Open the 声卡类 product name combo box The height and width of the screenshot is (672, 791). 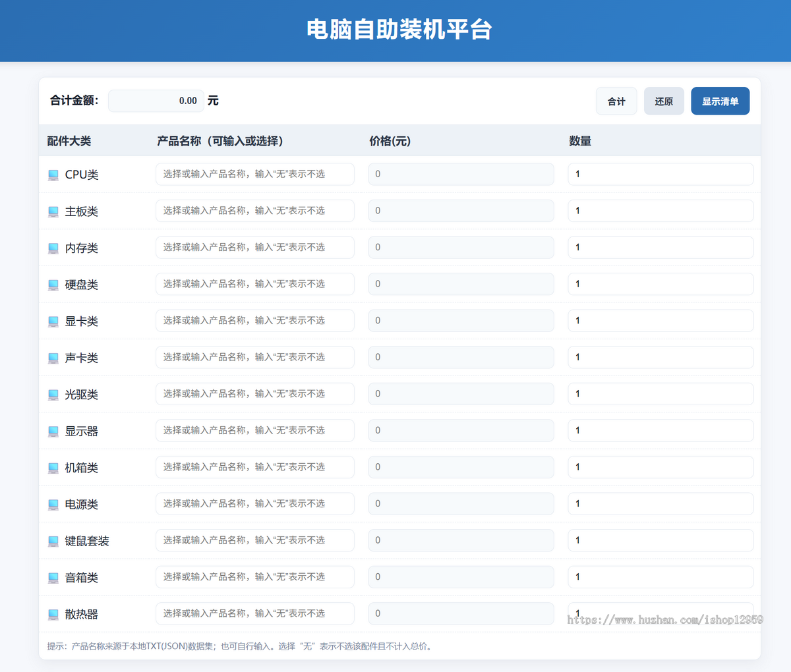click(x=255, y=357)
